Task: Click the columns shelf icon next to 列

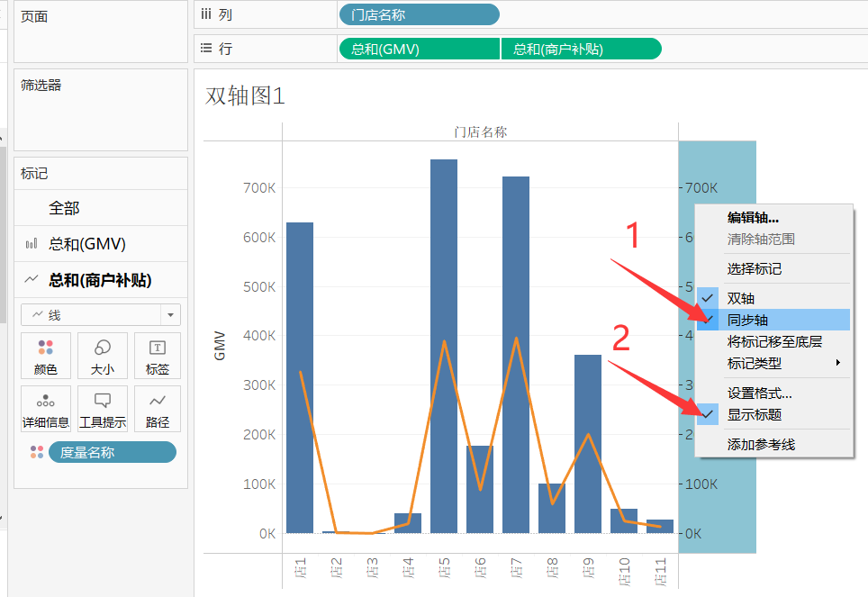Action: (206, 14)
